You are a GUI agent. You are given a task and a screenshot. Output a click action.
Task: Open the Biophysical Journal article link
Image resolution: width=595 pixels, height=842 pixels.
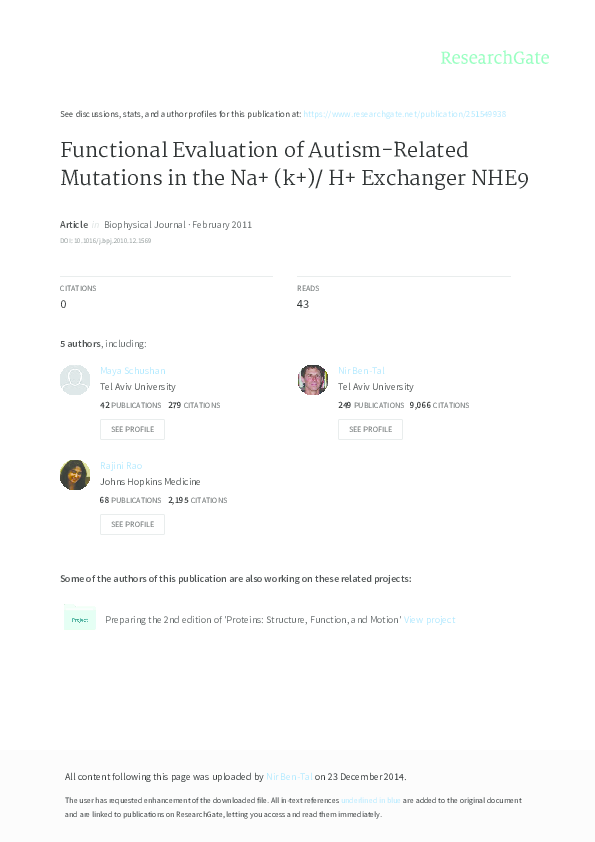(x=154, y=224)
